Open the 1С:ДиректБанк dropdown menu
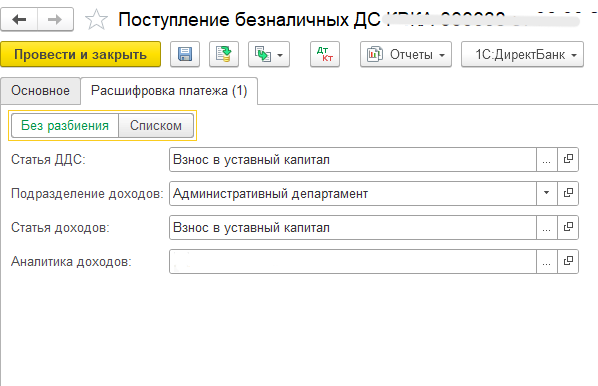Viewport: 598px width, 386px height. (522, 54)
